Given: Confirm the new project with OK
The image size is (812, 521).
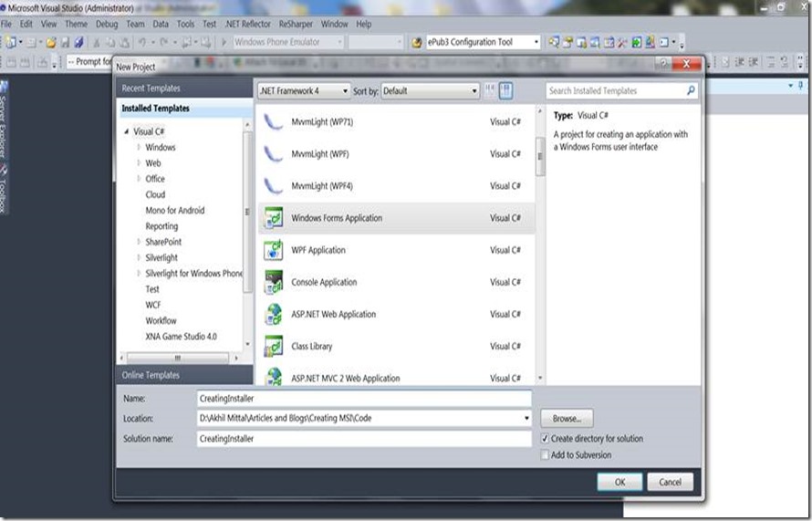Looking at the screenshot, I should tap(619, 482).
